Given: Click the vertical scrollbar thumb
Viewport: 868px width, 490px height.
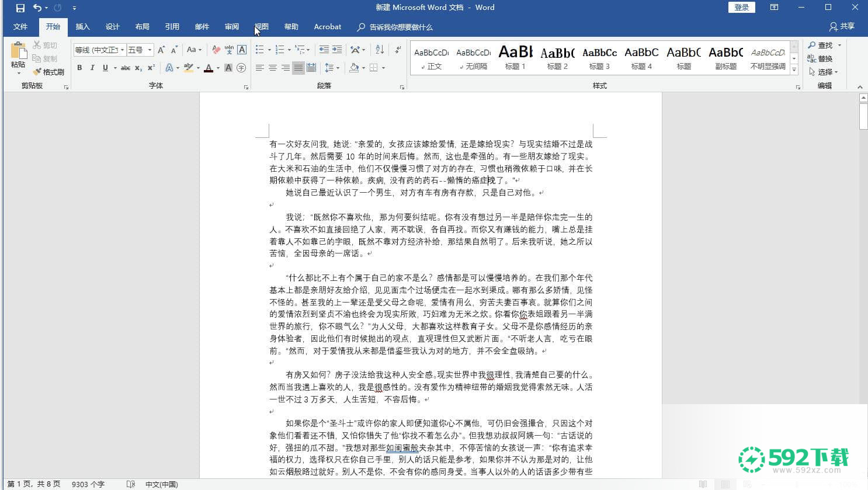Looking at the screenshot, I should 863,117.
